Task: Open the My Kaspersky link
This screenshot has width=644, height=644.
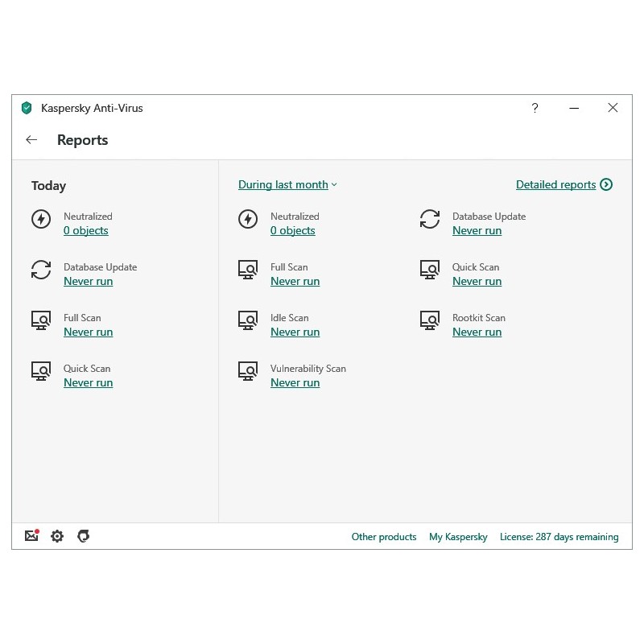Action: (458, 537)
